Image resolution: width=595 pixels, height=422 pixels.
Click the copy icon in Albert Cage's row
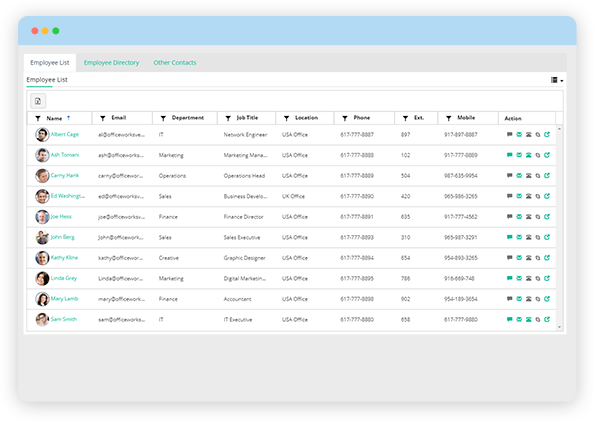538,135
